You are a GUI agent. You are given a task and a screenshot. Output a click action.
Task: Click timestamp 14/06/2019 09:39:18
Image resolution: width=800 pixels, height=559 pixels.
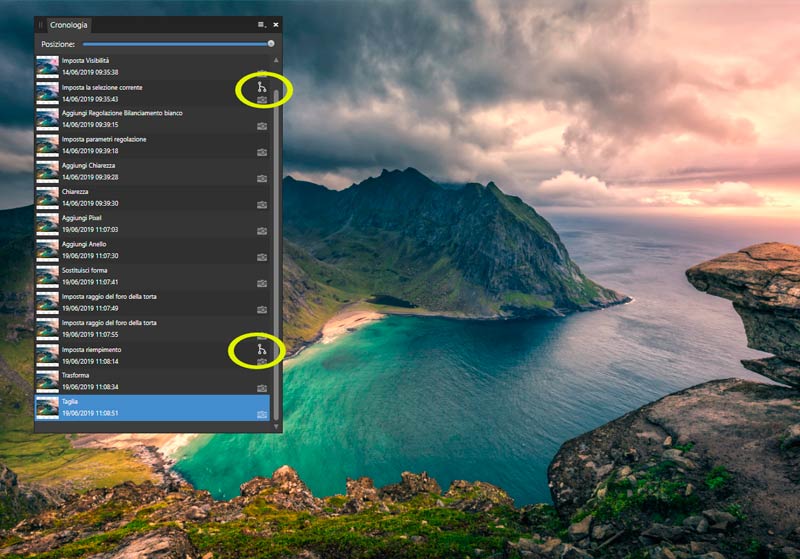90,151
